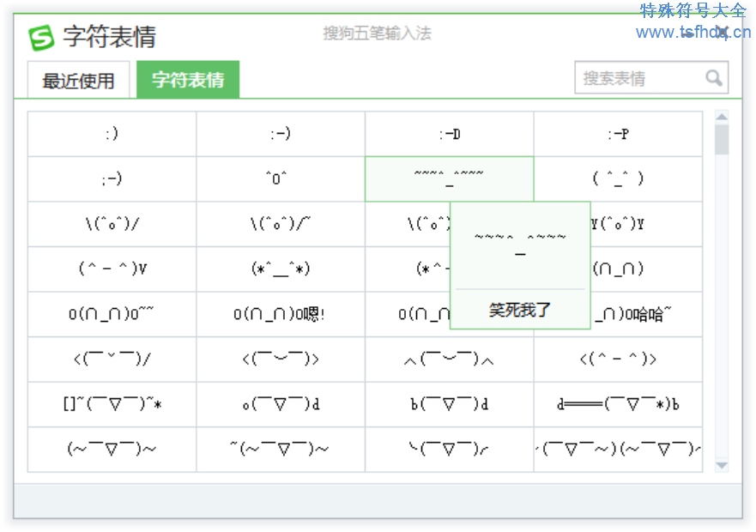756x532 pixels.
Task: Insert the ︿(￣︶￣)︿ emoticon
Action: (450, 360)
